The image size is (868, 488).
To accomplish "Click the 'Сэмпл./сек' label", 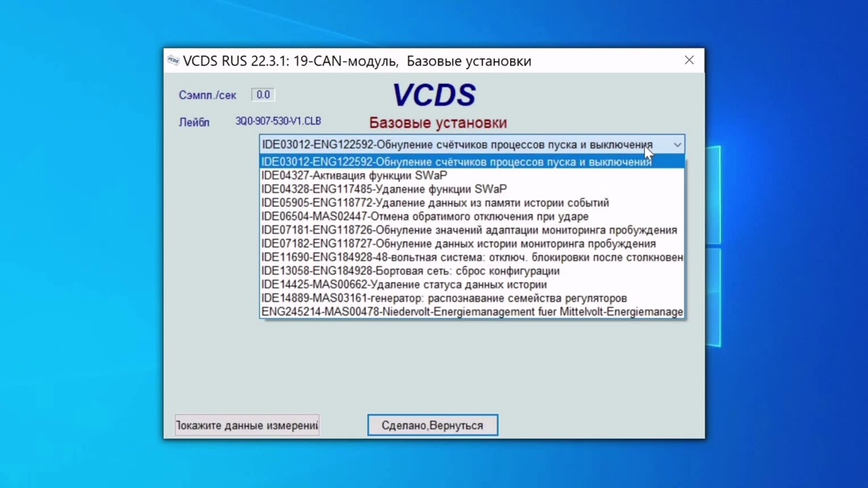I will 208,96.
